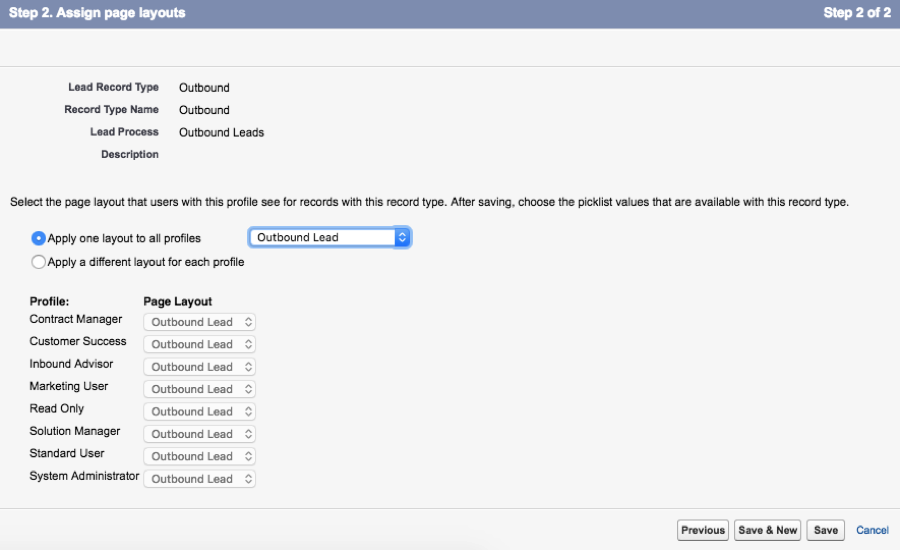Click the Save button
The image size is (900, 550).
pos(825,530)
